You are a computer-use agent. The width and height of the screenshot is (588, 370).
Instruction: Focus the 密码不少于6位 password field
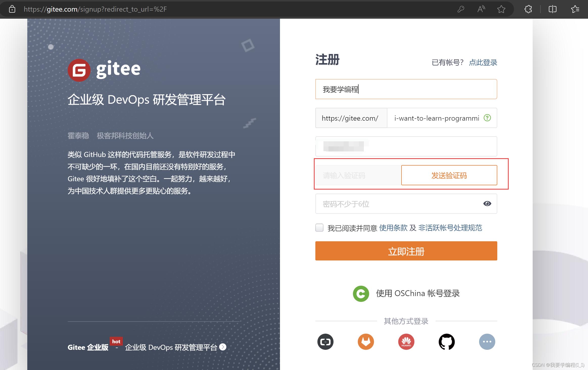point(399,204)
